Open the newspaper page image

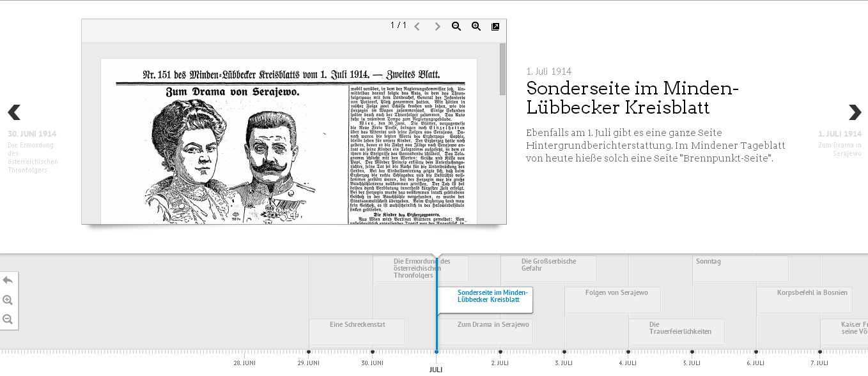pos(289,142)
